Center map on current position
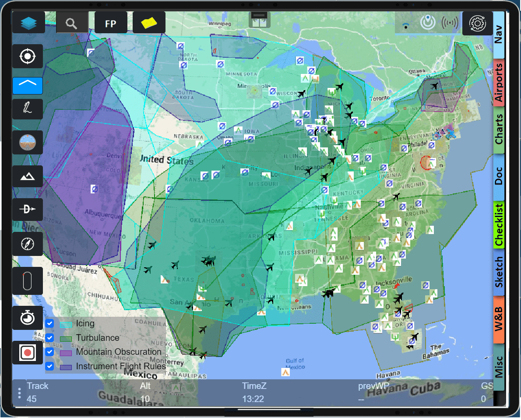This screenshot has height=420, width=521. (28, 56)
